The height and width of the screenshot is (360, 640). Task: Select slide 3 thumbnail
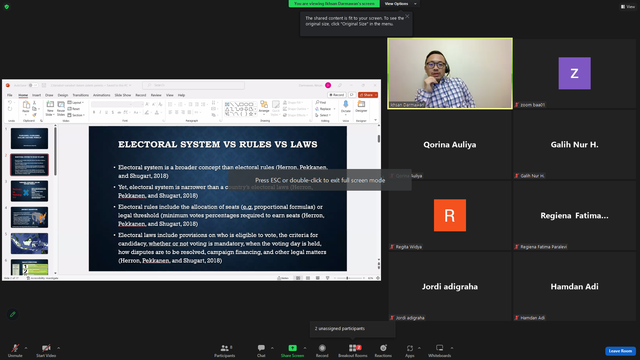29,191
